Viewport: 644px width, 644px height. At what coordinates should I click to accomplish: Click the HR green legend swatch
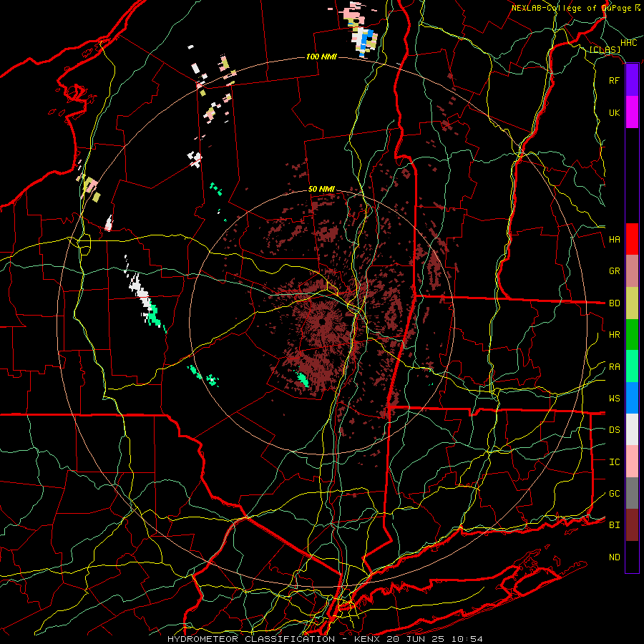tap(632, 334)
